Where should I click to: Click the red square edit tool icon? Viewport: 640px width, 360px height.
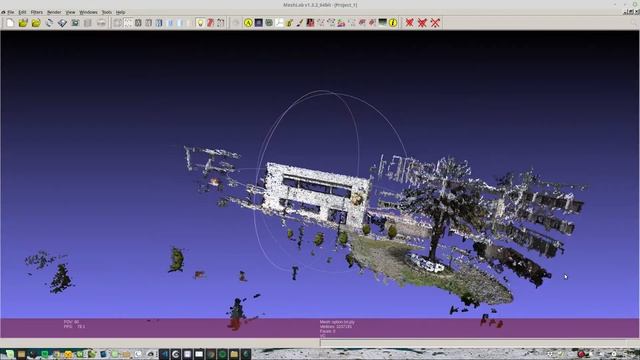tap(310, 23)
